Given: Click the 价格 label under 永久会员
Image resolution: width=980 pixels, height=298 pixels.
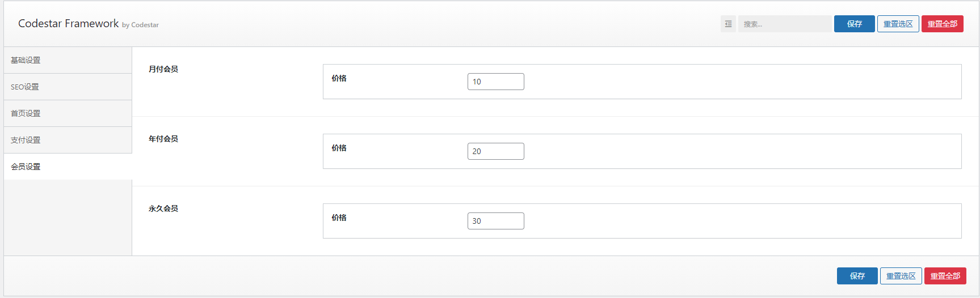Looking at the screenshot, I should [x=339, y=218].
